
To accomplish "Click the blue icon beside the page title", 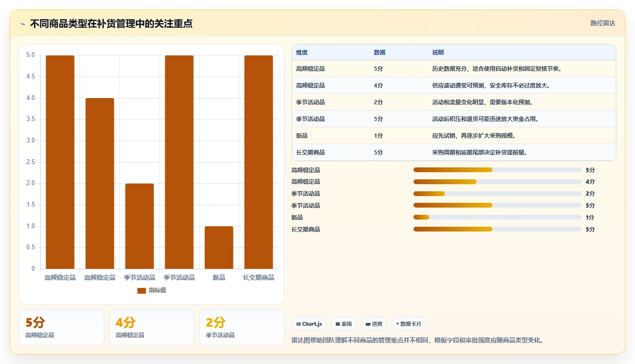I will click(x=22, y=24).
